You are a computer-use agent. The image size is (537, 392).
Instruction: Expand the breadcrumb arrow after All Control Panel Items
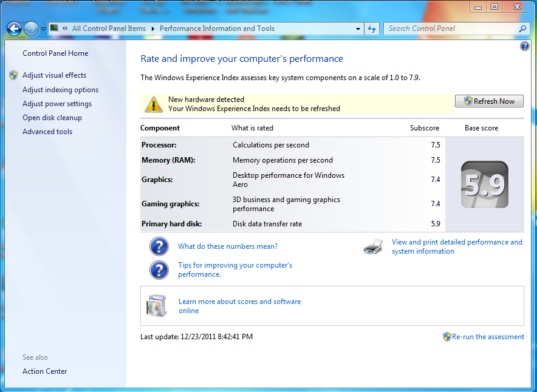click(x=152, y=29)
